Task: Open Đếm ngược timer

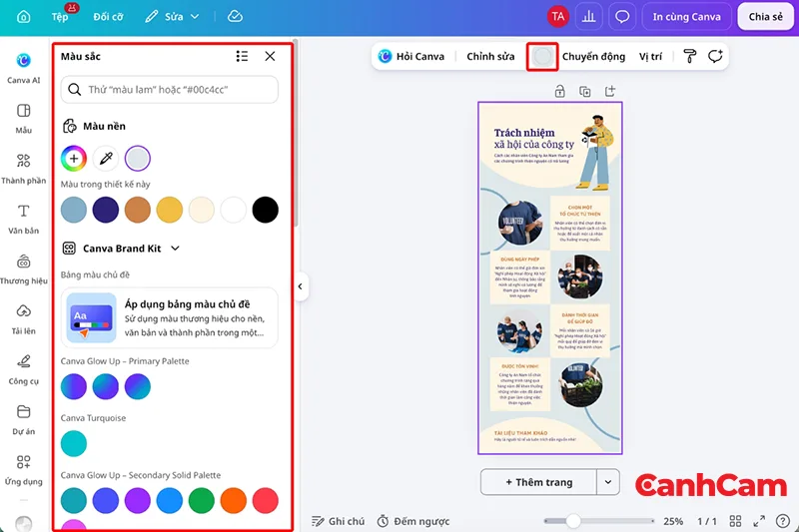Action: pyautogui.click(x=413, y=521)
